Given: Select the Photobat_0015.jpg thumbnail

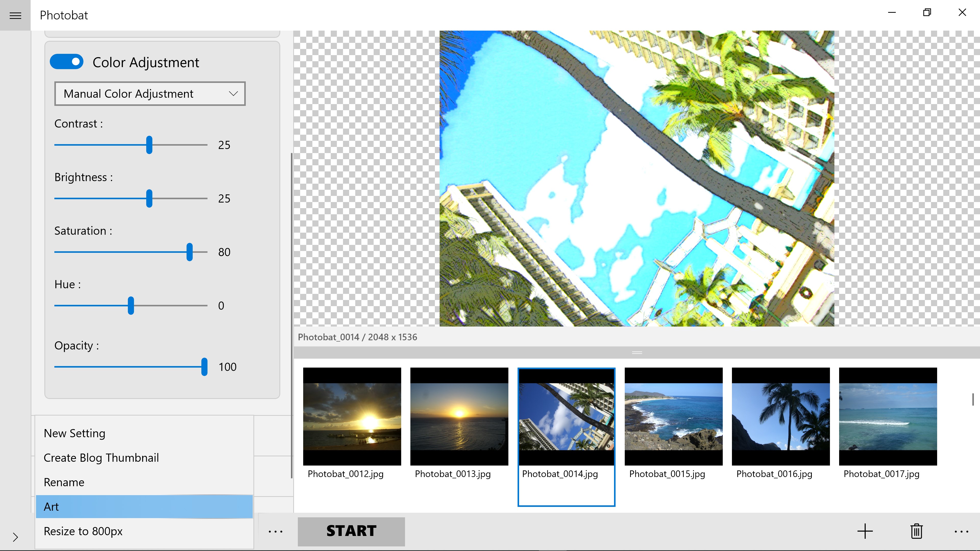Looking at the screenshot, I should click(673, 416).
